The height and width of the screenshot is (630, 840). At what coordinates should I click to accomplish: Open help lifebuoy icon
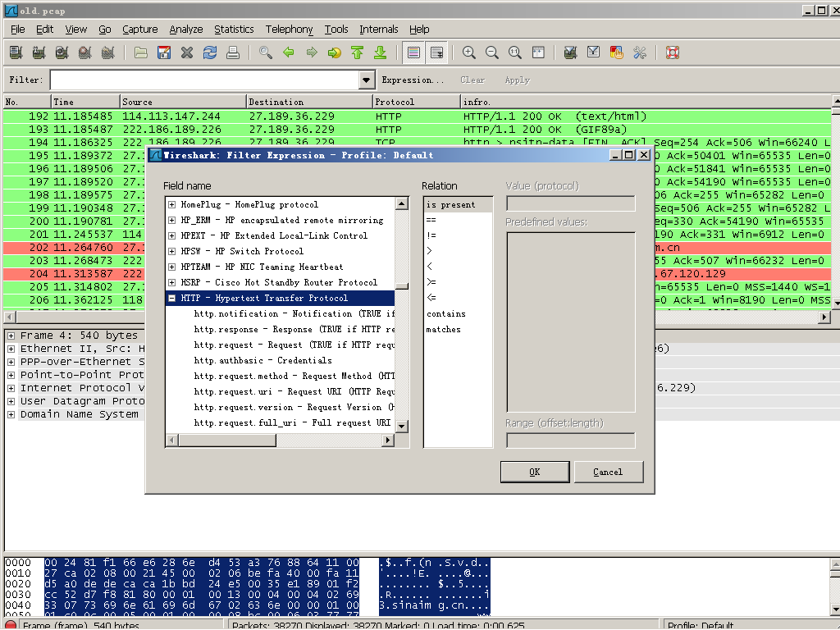coord(673,52)
